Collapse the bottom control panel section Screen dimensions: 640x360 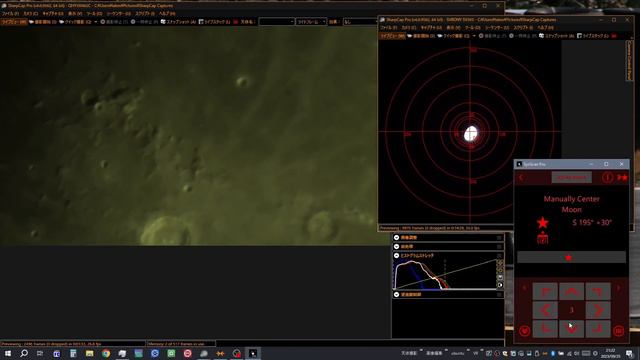pyautogui.click(x=396, y=294)
